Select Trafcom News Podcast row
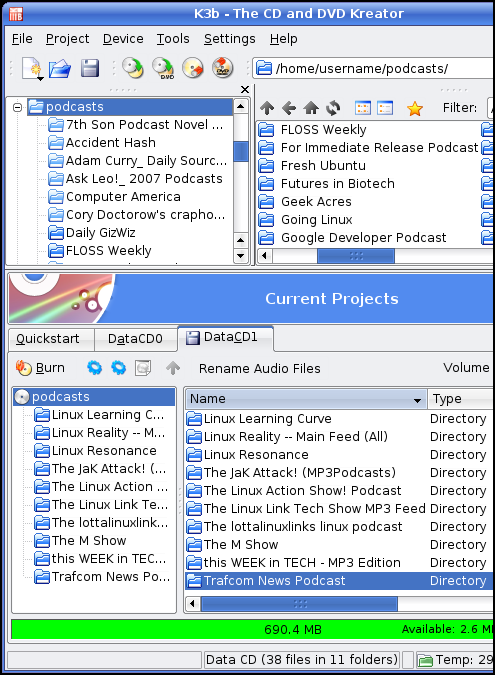 pyautogui.click(x=339, y=581)
